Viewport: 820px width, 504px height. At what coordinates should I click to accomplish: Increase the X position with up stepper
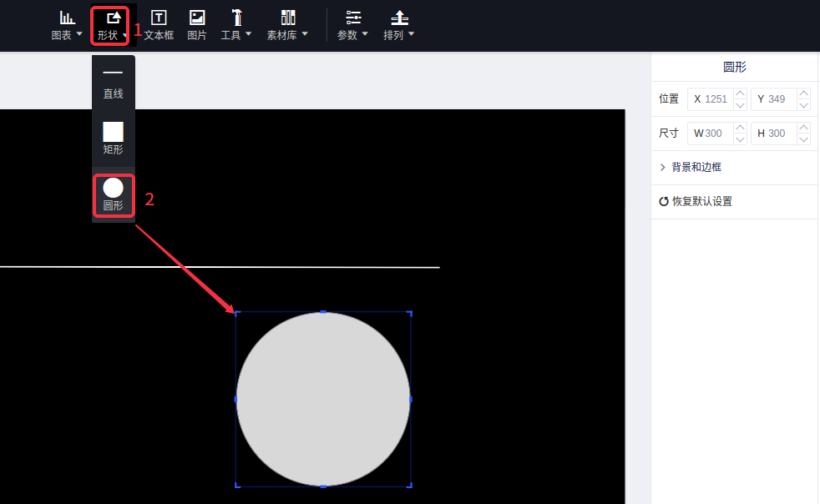tap(740, 93)
